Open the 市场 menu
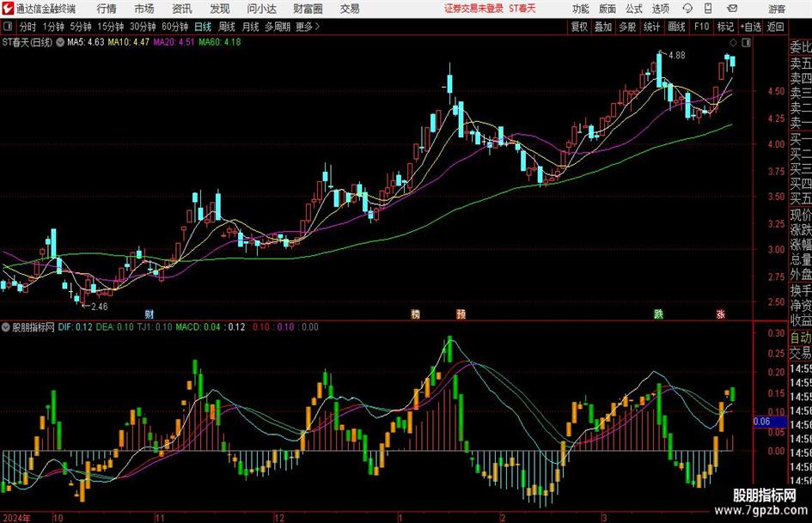 pyautogui.click(x=144, y=9)
